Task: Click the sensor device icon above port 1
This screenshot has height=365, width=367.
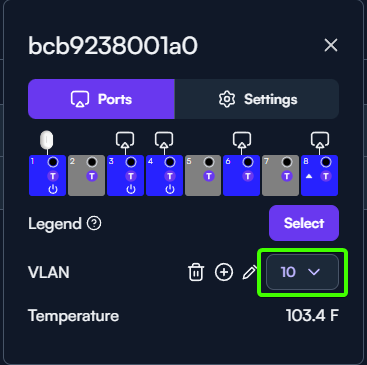Action: [x=47, y=139]
